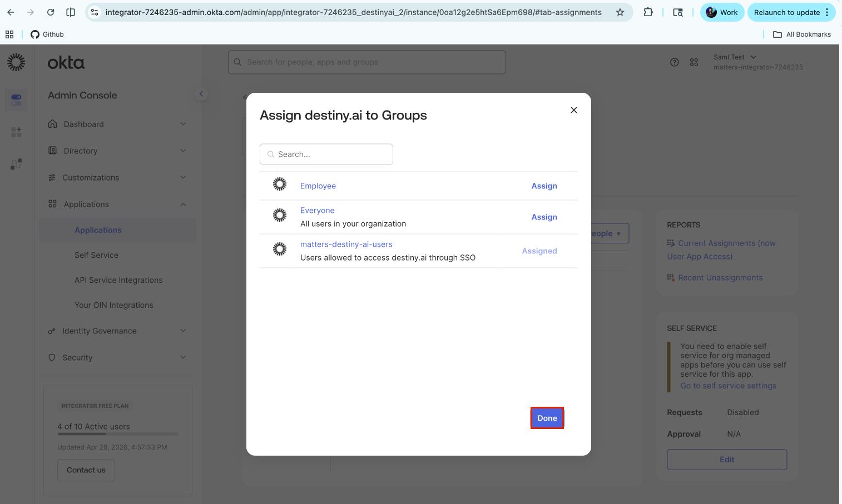The width and height of the screenshot is (842, 504).
Task: Open the matters-destiny-ai-users group link
Action: 346,244
